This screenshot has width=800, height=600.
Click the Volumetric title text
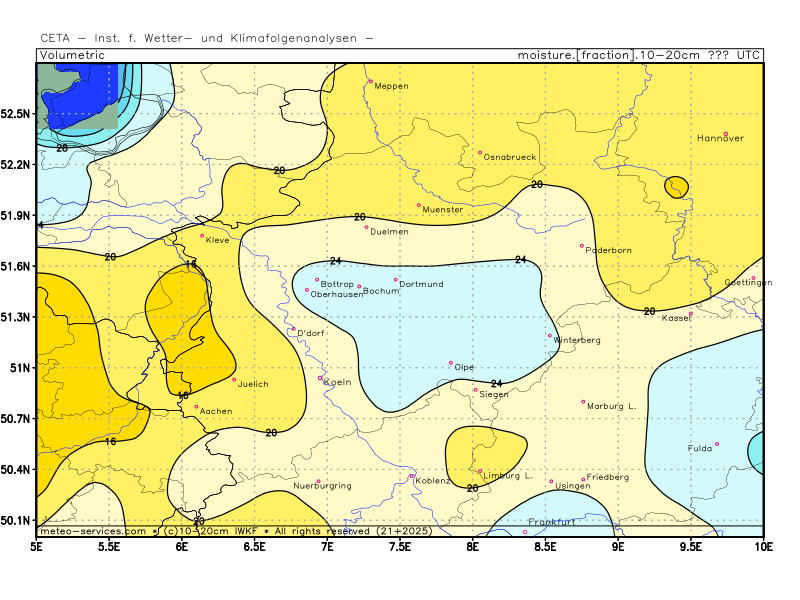coord(72,55)
